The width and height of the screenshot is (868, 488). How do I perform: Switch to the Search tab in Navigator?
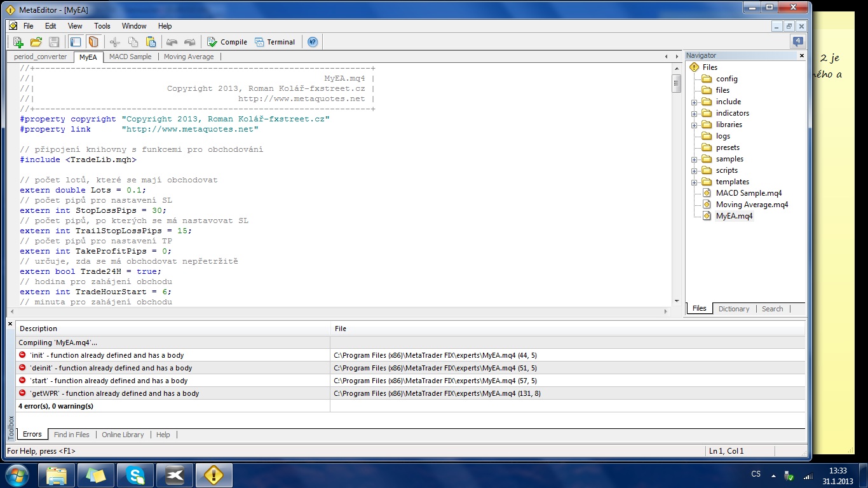pyautogui.click(x=772, y=309)
